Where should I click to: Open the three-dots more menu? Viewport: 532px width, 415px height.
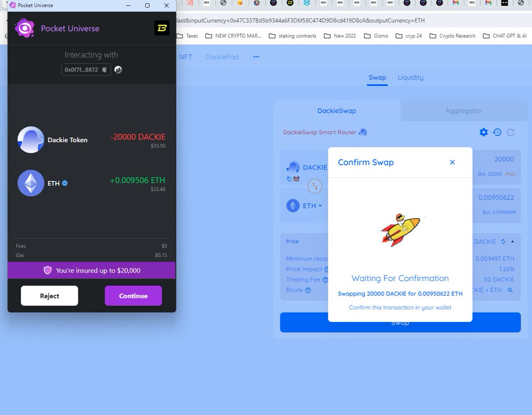click(x=256, y=57)
